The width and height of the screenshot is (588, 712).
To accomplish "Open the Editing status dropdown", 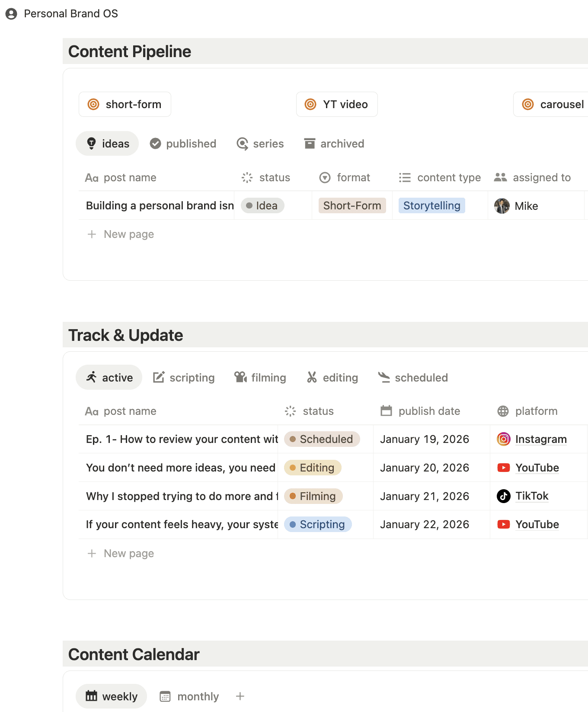I will [x=313, y=468].
